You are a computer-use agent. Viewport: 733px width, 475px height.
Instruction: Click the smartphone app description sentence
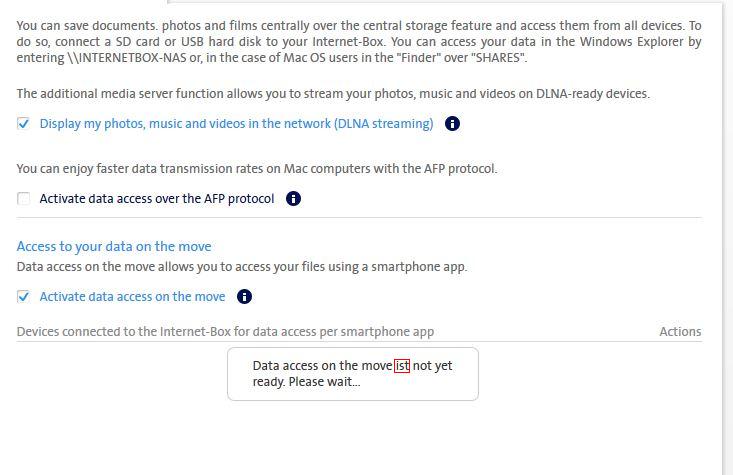242,267
